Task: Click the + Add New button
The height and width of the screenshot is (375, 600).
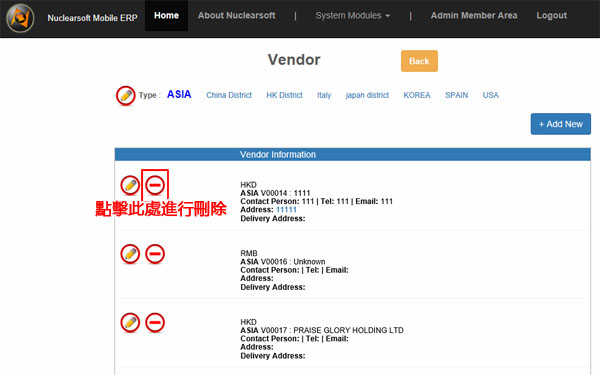Action: (561, 124)
